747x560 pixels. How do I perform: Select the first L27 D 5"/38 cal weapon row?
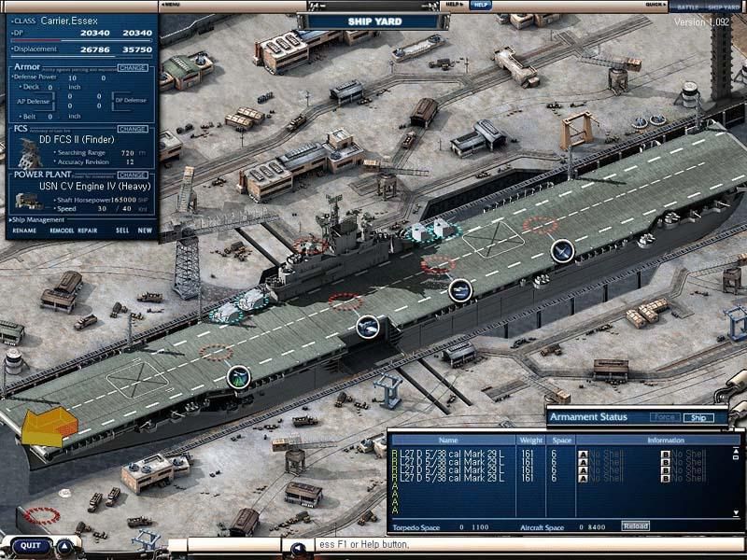449,454
